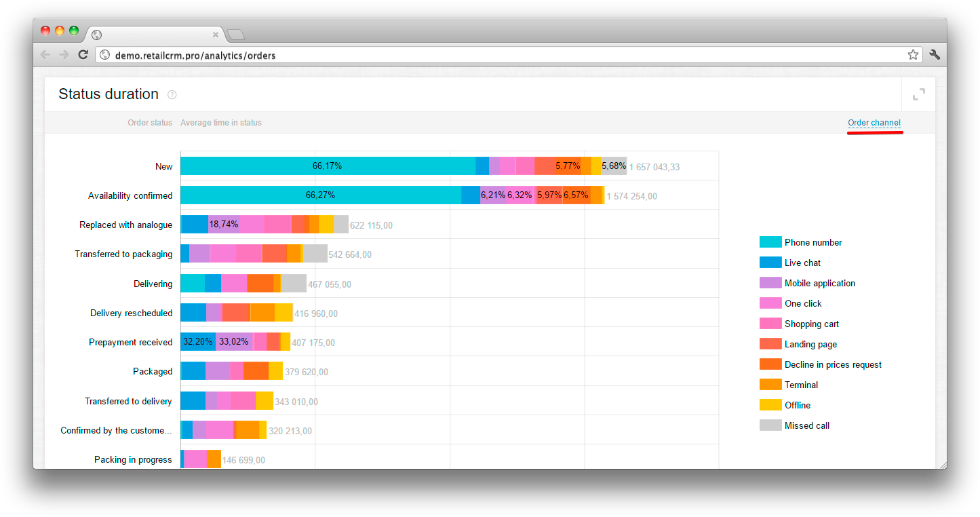Open a new browser tab
The width and height of the screenshot is (980, 517).
[x=235, y=35]
